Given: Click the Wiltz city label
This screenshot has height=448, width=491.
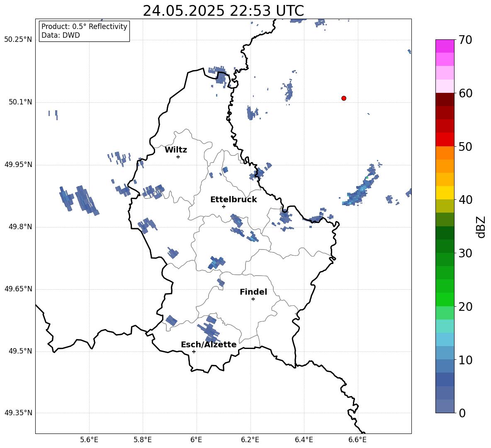Looking at the screenshot, I should [x=176, y=150].
